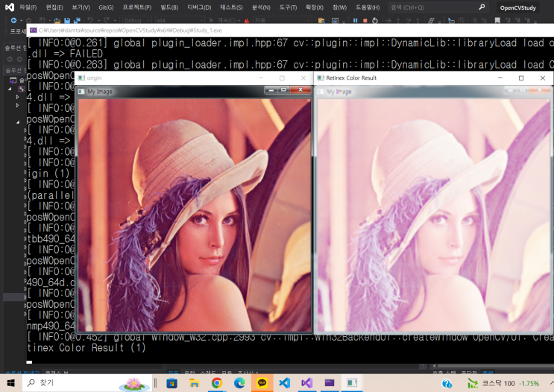Open Microsoft Edge from taskbar

(239, 383)
